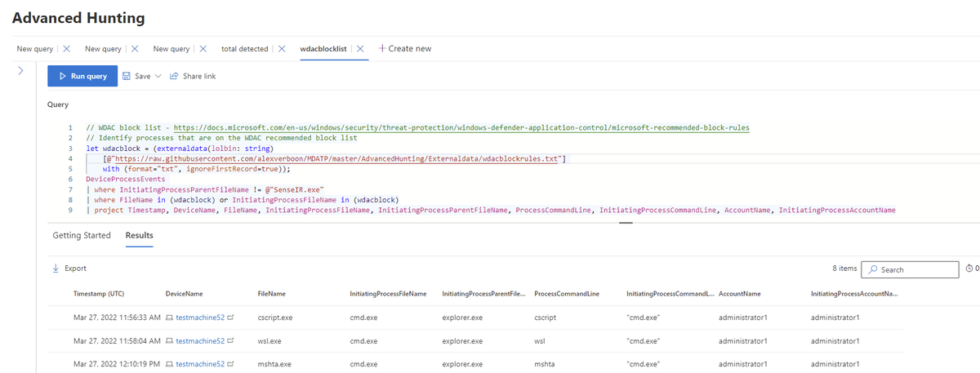Screen dimensions: 980x373
Task: Select mshta.exe file name cell
Action: pos(274,364)
